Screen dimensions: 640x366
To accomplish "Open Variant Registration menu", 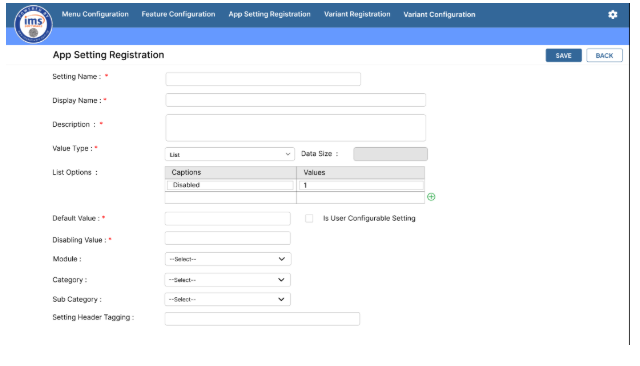I will pos(357,14).
